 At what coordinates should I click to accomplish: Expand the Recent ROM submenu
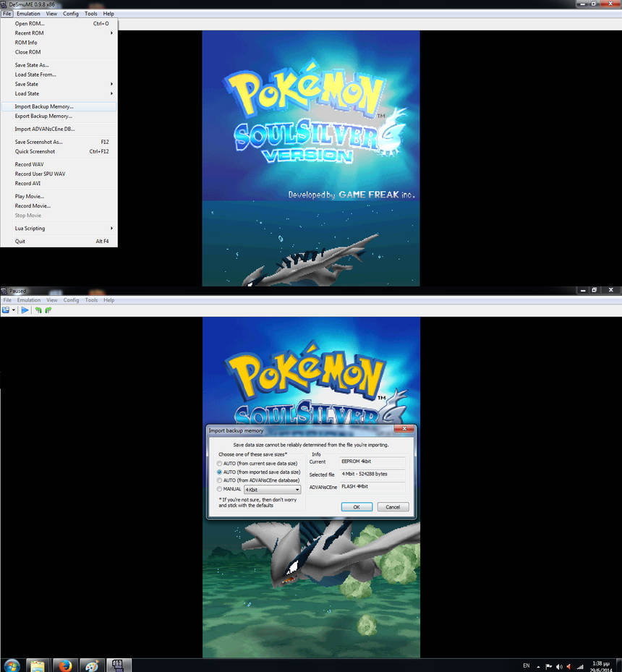[x=59, y=33]
